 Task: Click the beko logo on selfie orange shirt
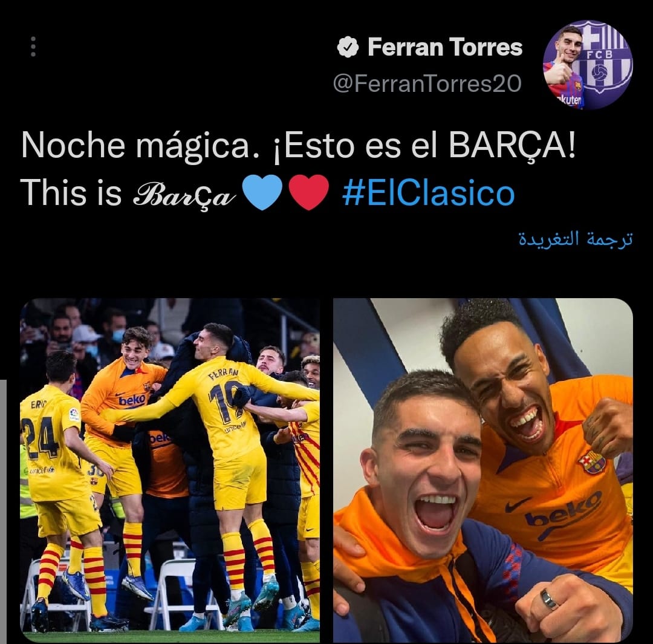(x=563, y=510)
